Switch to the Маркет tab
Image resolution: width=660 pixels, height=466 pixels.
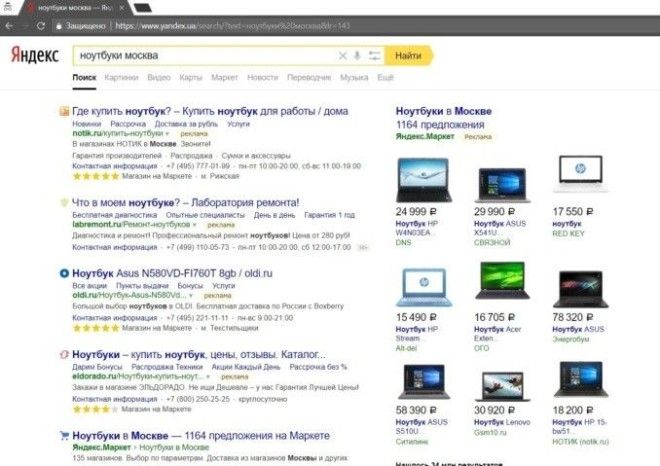(224, 77)
